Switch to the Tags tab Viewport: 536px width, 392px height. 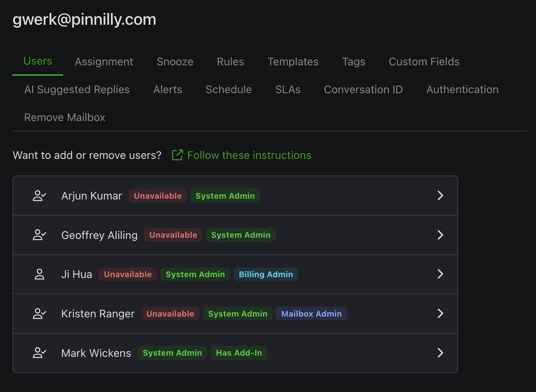pyautogui.click(x=353, y=62)
